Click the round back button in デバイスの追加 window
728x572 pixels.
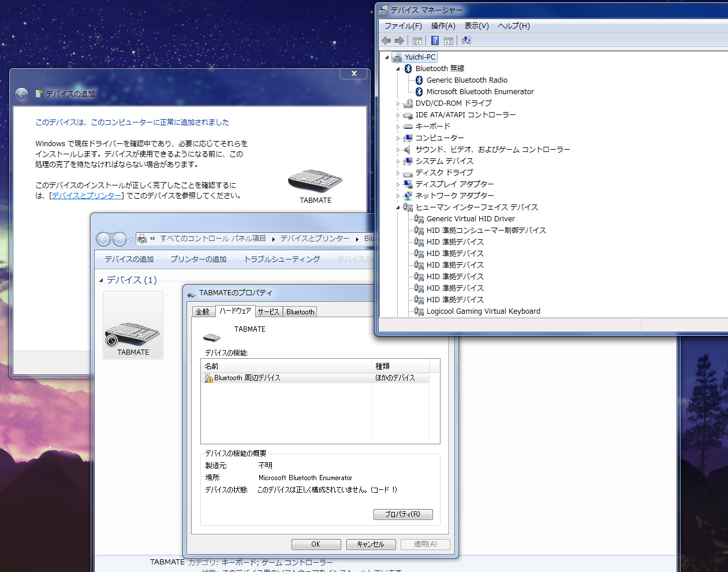(21, 94)
